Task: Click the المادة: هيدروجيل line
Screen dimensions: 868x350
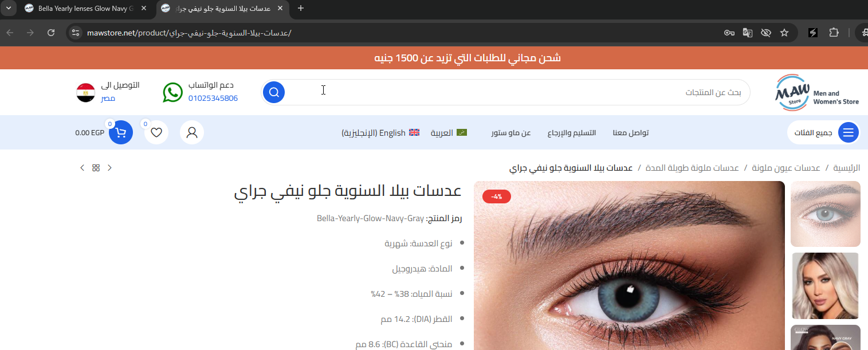Action: click(422, 269)
